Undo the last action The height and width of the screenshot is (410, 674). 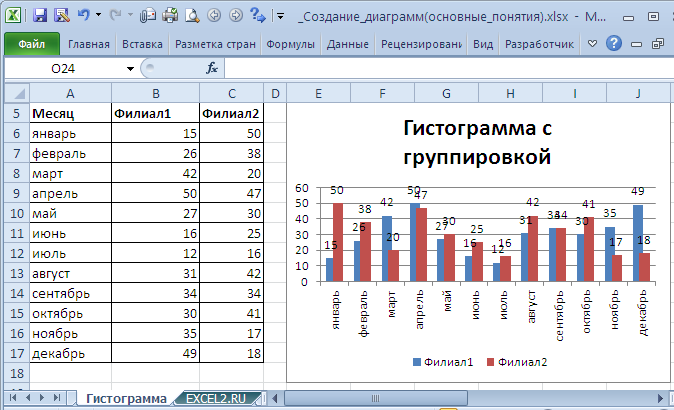coord(83,15)
